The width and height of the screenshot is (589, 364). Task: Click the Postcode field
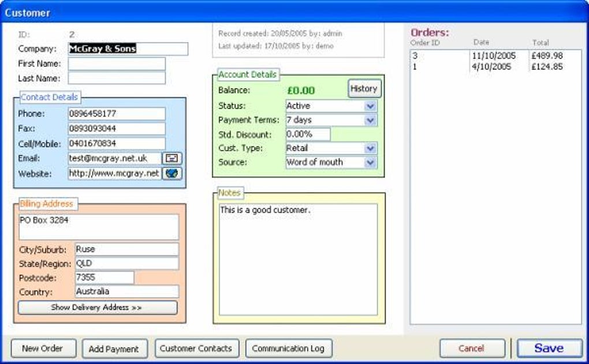click(105, 277)
